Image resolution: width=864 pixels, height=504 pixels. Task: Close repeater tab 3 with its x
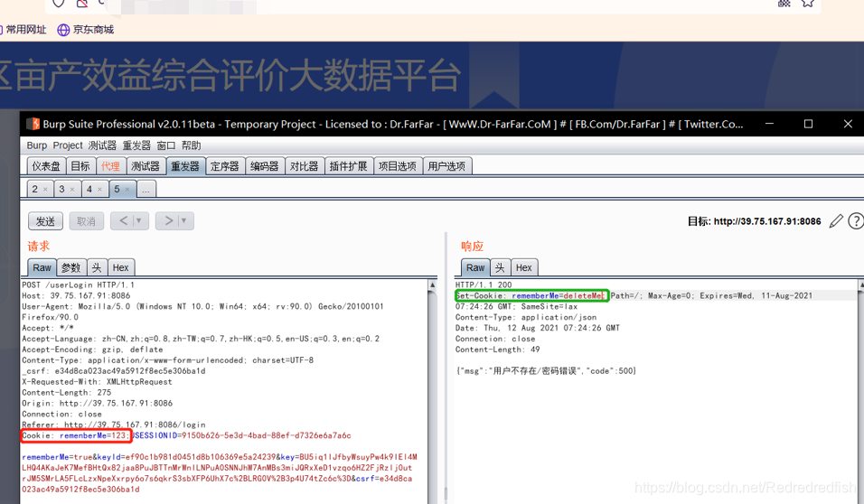click(72, 189)
